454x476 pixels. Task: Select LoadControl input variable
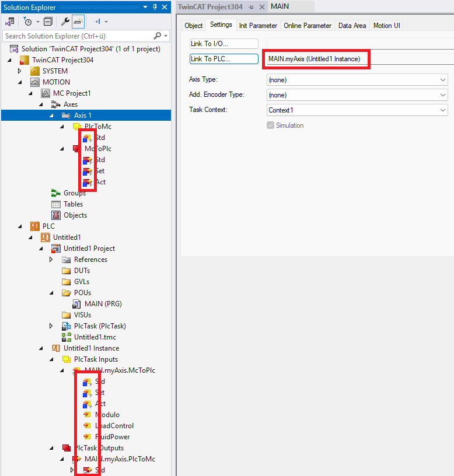[x=114, y=426]
